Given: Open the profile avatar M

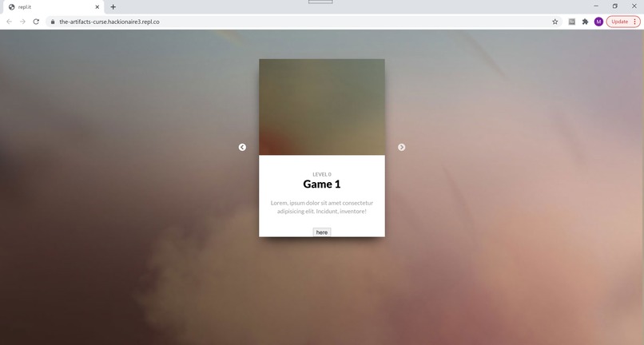Looking at the screenshot, I should 598,22.
